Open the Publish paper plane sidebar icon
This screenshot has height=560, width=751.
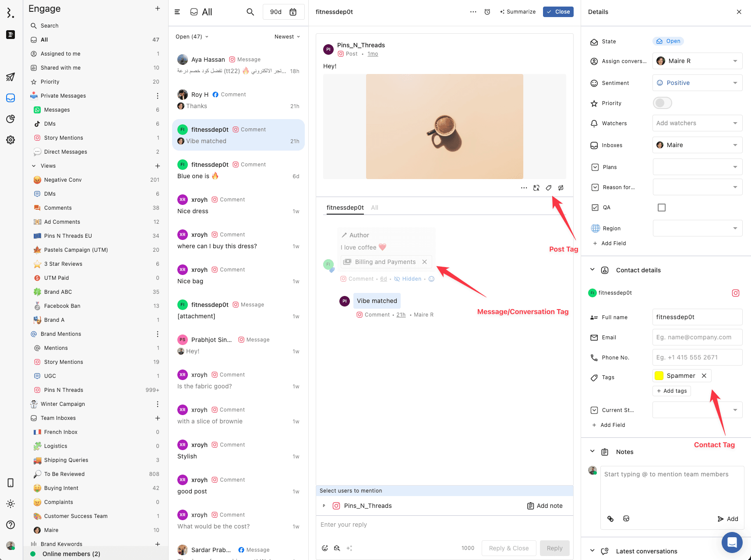[x=11, y=77]
